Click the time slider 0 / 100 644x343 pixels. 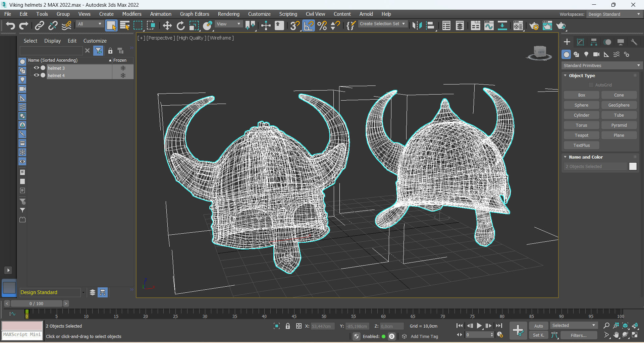[36, 303]
